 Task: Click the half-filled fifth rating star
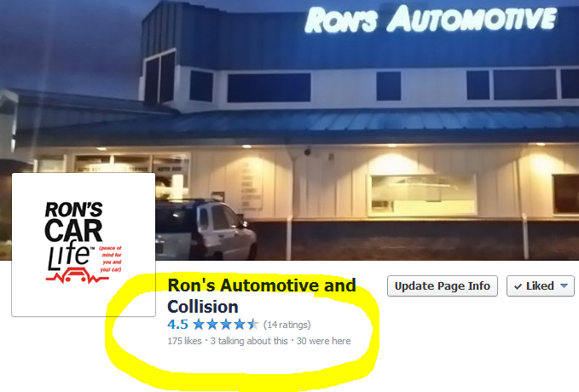click(253, 325)
